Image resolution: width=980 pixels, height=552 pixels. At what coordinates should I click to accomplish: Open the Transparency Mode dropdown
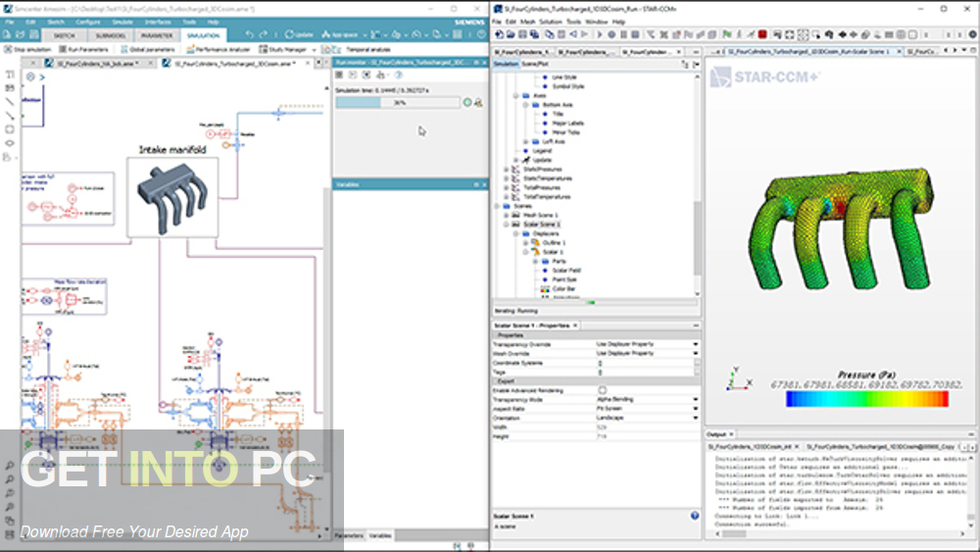coord(695,399)
